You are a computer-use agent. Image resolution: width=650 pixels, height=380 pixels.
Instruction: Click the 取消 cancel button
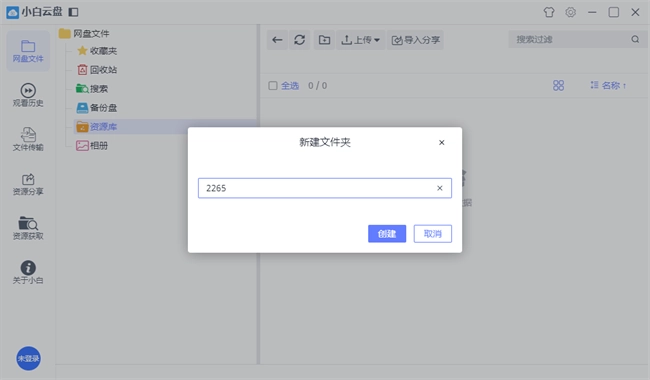[x=432, y=234]
